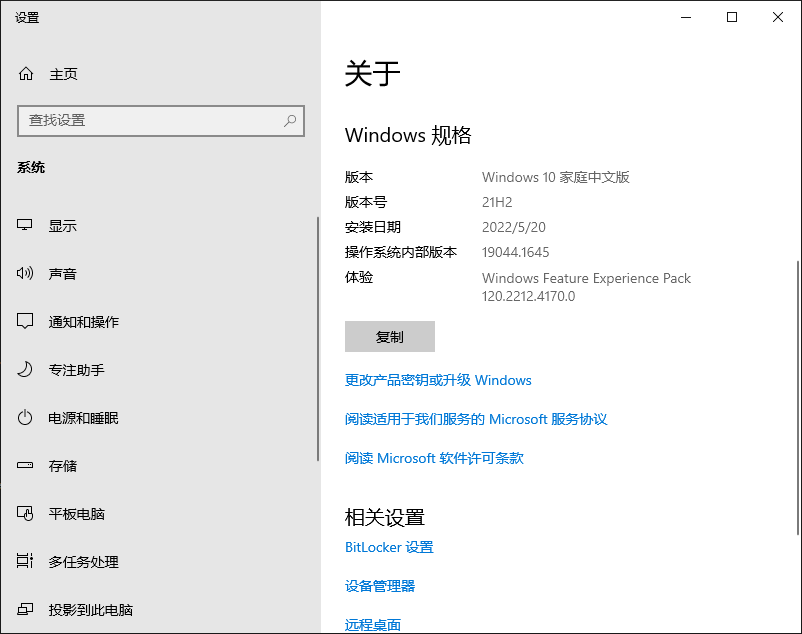Open the Multitasking (多任务处理) icon
Image resolution: width=802 pixels, height=634 pixels.
26,562
